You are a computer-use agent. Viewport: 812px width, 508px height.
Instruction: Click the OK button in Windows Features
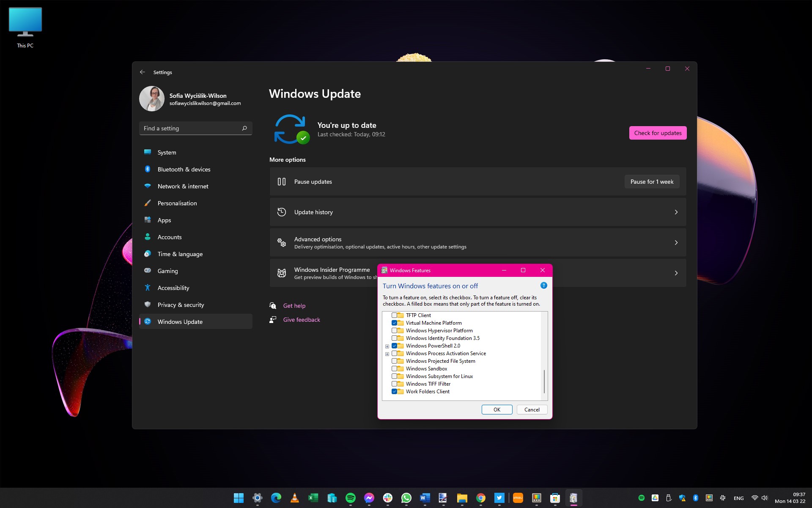click(497, 409)
